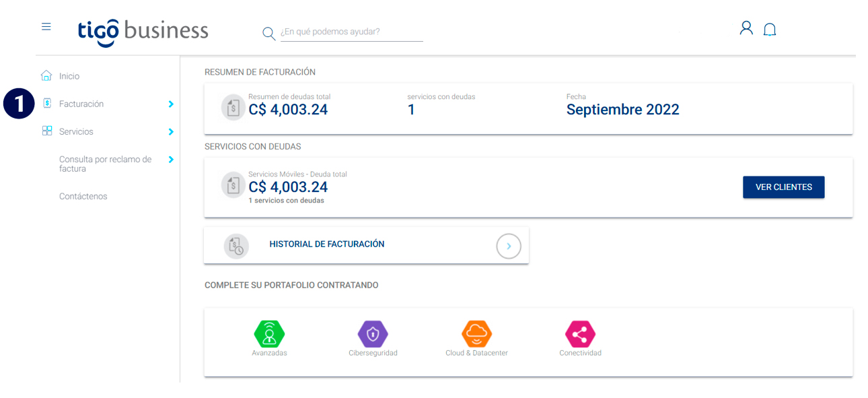
Task: Focus the '¿En qué podemos ayudar?' search field
Action: pyautogui.click(x=352, y=32)
